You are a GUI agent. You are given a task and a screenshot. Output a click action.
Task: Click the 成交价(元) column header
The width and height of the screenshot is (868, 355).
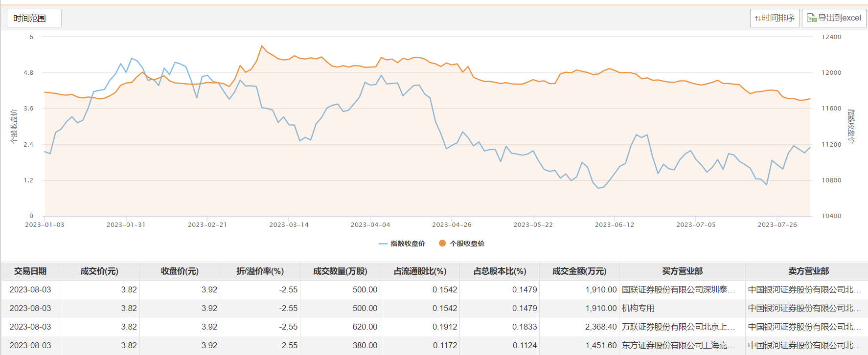click(x=99, y=271)
